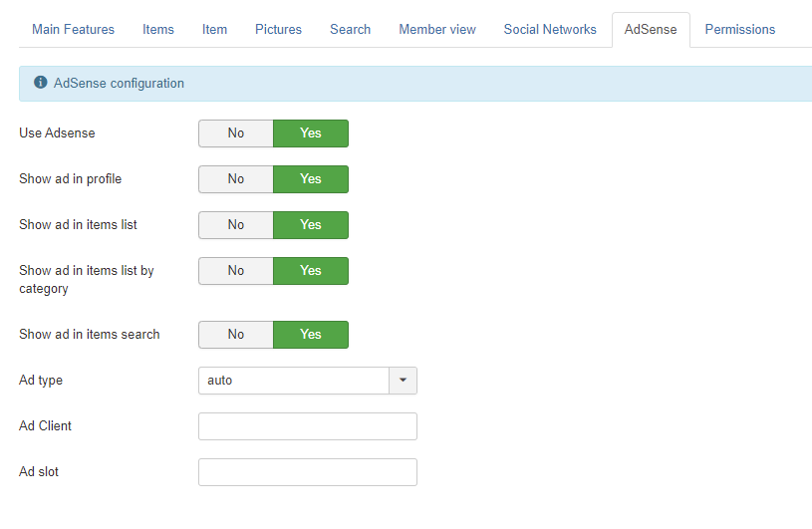Disable Show ad in profile
812x529 pixels.
click(x=235, y=179)
